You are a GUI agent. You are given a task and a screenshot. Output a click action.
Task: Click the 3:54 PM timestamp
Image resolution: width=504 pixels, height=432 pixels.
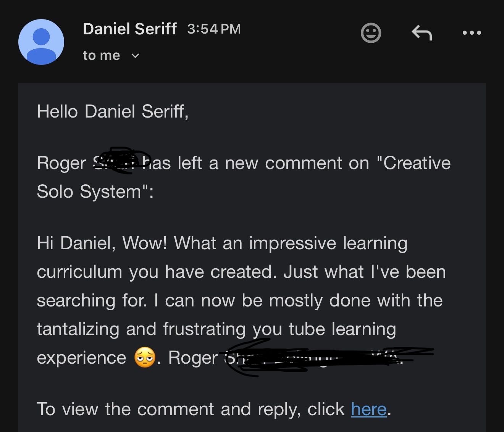(214, 29)
